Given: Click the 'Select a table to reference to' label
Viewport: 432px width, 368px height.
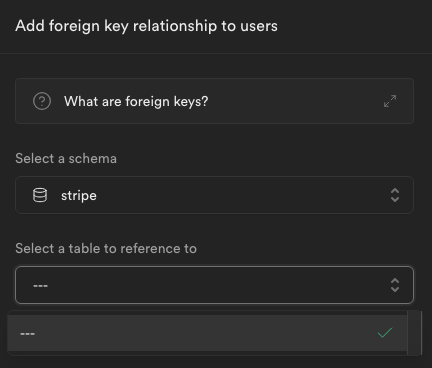Looking at the screenshot, I should 106,248.
